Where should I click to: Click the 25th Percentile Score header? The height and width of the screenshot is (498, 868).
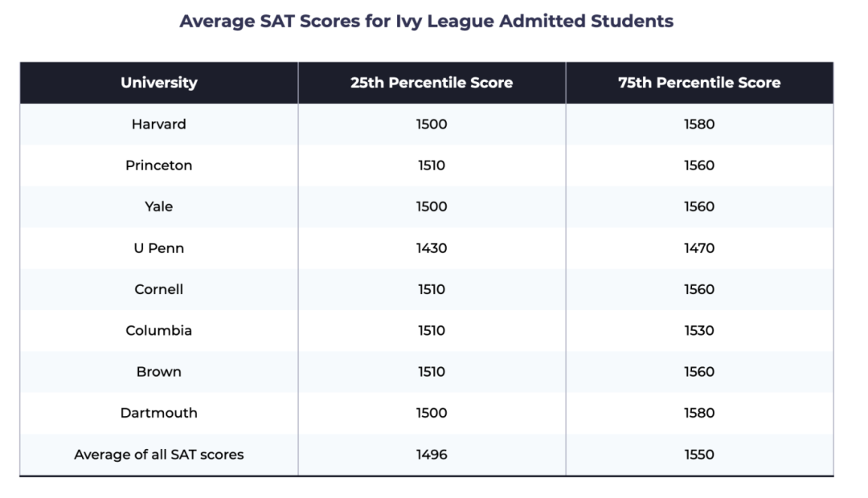coord(431,83)
